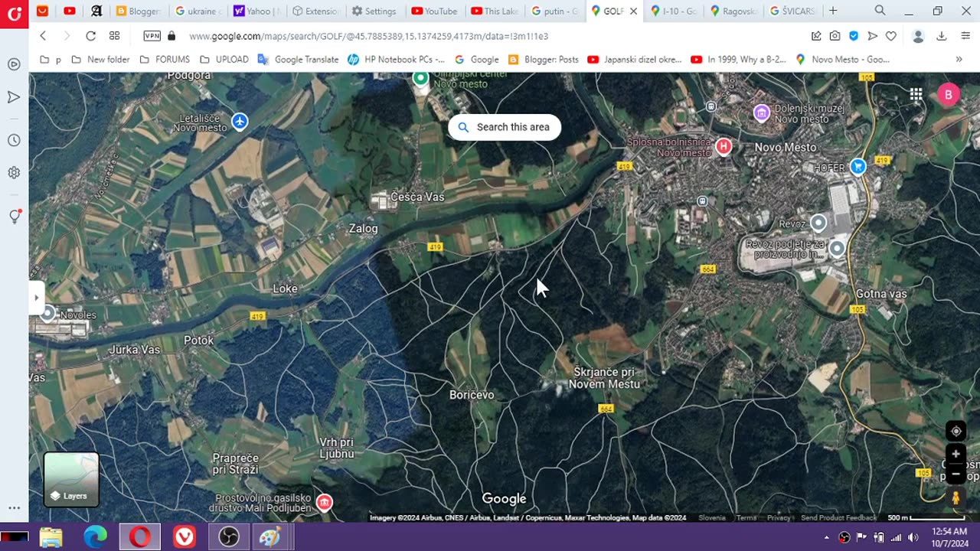Image resolution: width=980 pixels, height=551 pixels.
Task: Close the active GOLF maps tab
Action: (x=633, y=11)
